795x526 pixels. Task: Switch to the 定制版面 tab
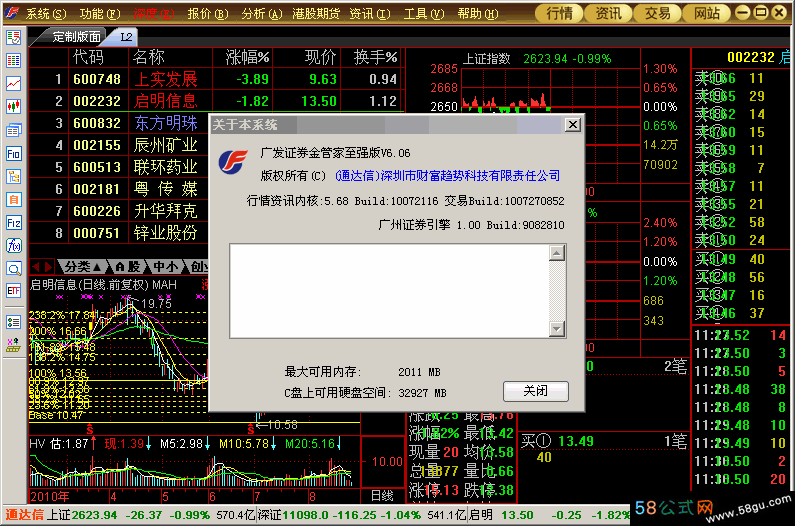(75, 37)
